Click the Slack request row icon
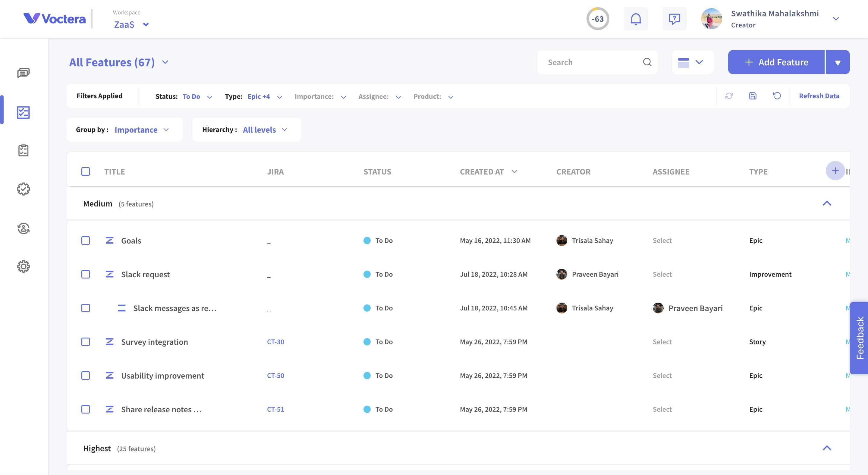The width and height of the screenshot is (868, 475). [109, 274]
